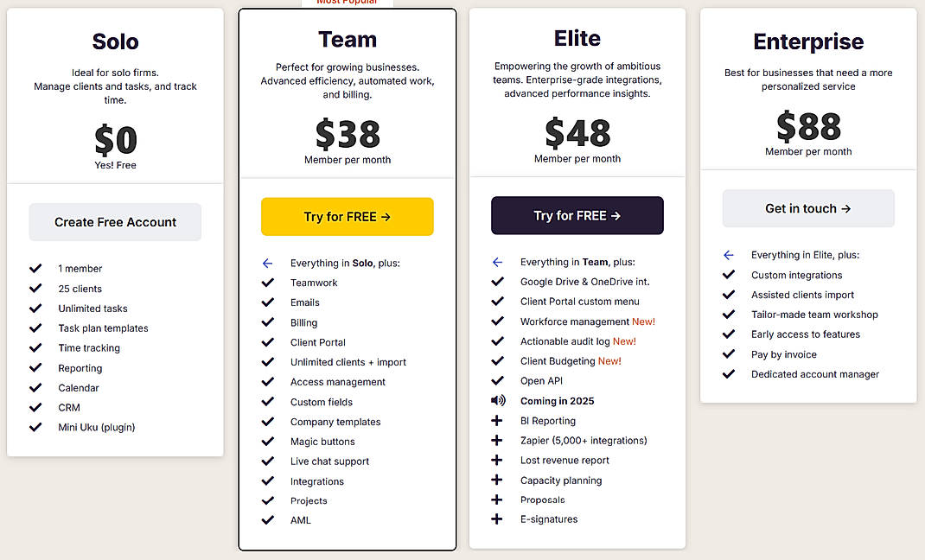Screen dimensions: 925x560
Task: Click Try for FREE on the Team plan
Action: coord(347,216)
